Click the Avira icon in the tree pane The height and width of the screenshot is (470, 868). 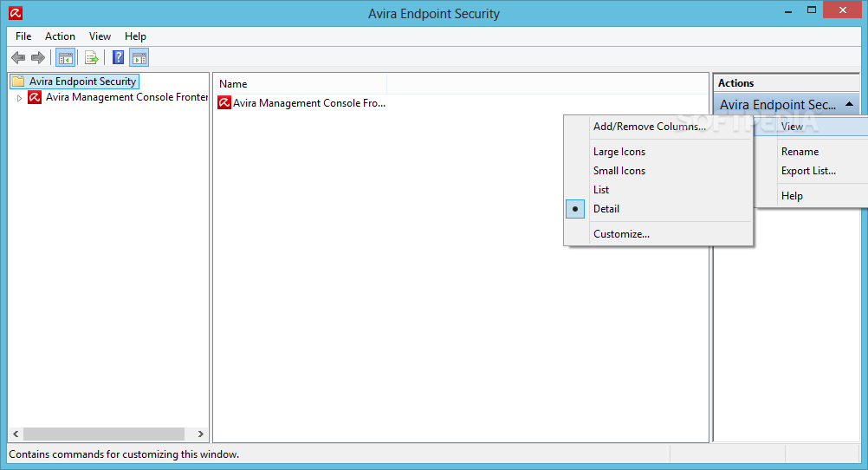click(35, 97)
